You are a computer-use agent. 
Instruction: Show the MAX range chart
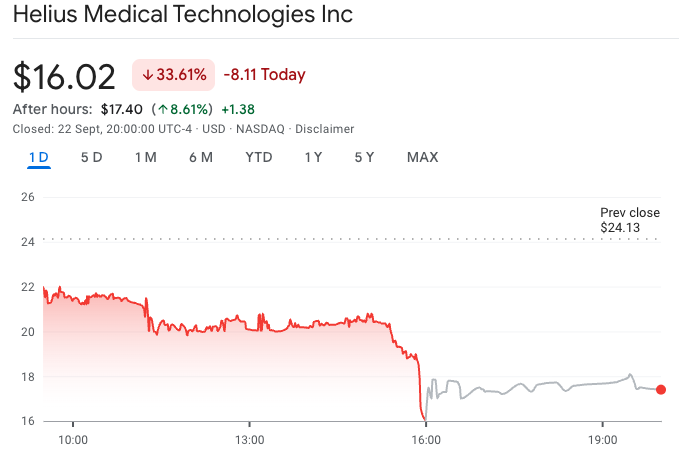[422, 157]
